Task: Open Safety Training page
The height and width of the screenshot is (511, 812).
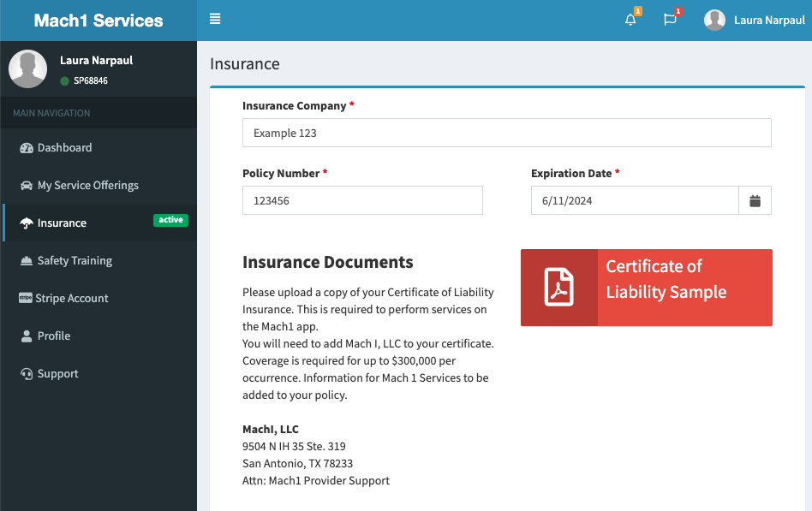Action: [x=99, y=260]
